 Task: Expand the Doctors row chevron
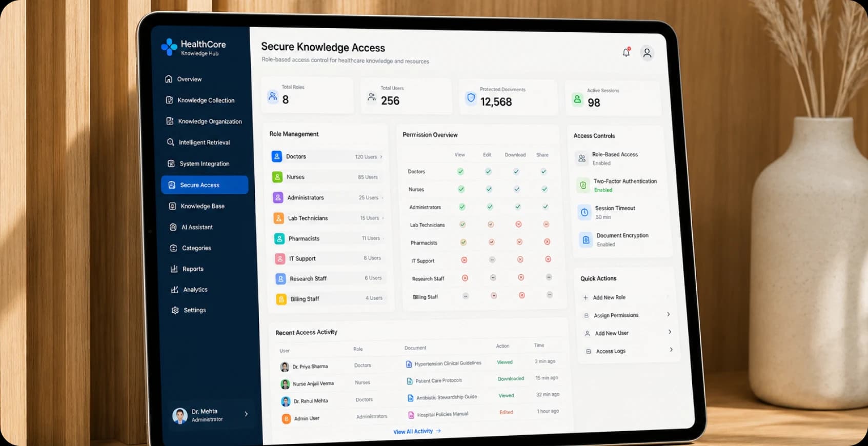[x=381, y=157]
